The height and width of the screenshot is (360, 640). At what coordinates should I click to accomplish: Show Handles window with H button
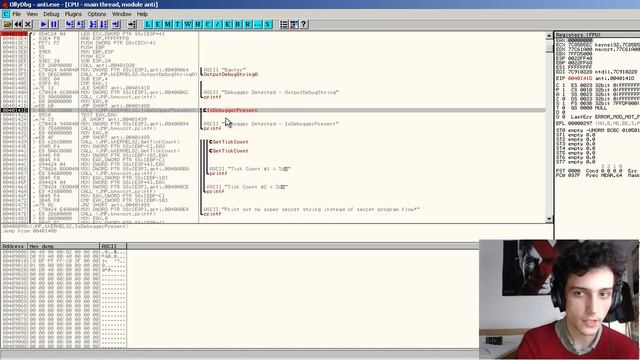pyautogui.click(x=198, y=24)
